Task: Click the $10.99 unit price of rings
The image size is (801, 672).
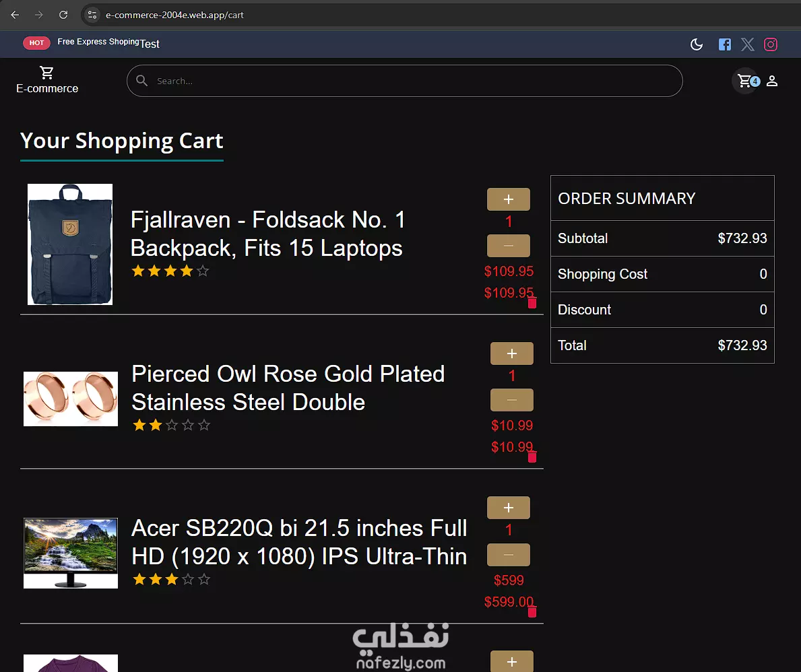Action: [x=512, y=426]
